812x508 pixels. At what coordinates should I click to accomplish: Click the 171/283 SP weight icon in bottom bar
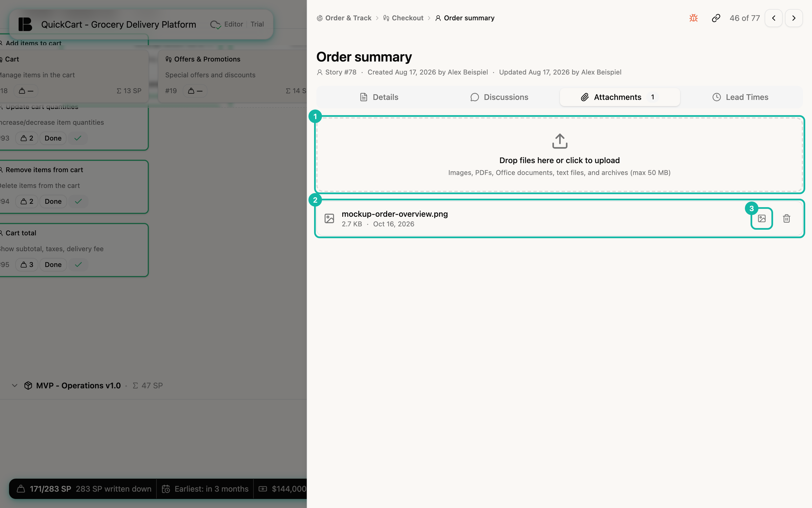click(x=21, y=489)
